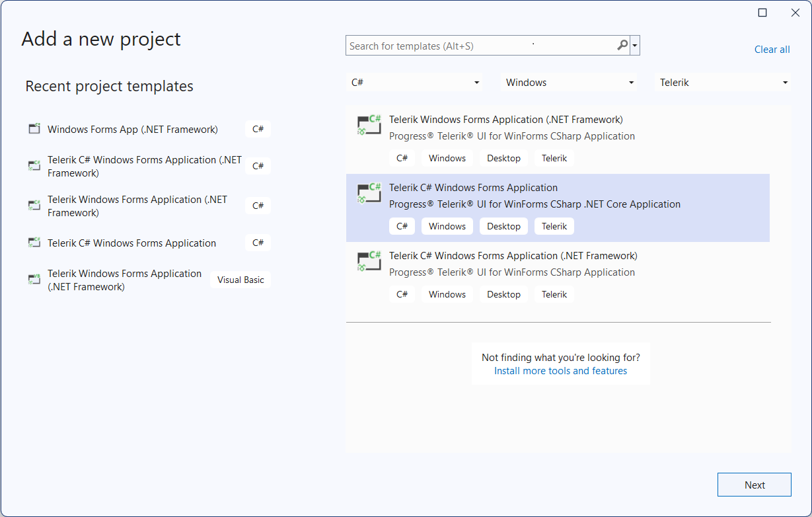Select the highlighted Telerik C# Windows Forms Application title
The width and height of the screenshot is (812, 517).
(473, 188)
